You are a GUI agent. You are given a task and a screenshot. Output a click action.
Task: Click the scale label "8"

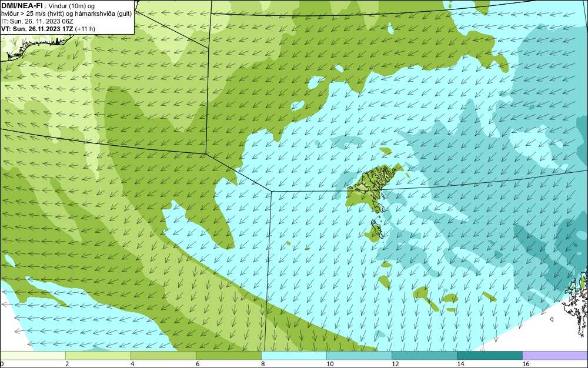tap(263, 364)
